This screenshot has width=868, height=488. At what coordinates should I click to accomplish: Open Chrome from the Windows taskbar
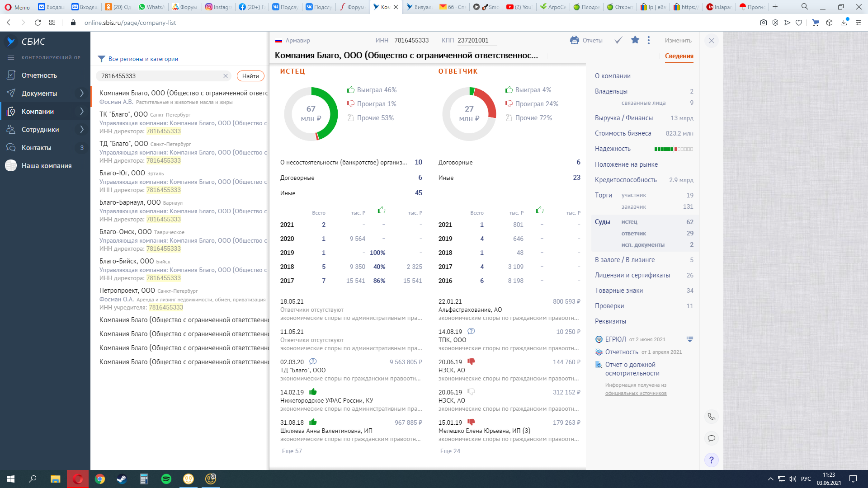(x=99, y=479)
